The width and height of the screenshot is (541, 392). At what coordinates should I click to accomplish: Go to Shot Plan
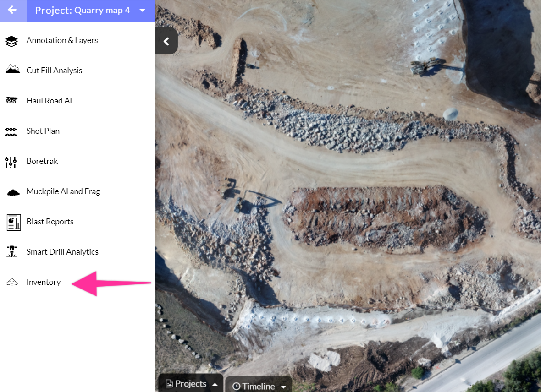(43, 131)
